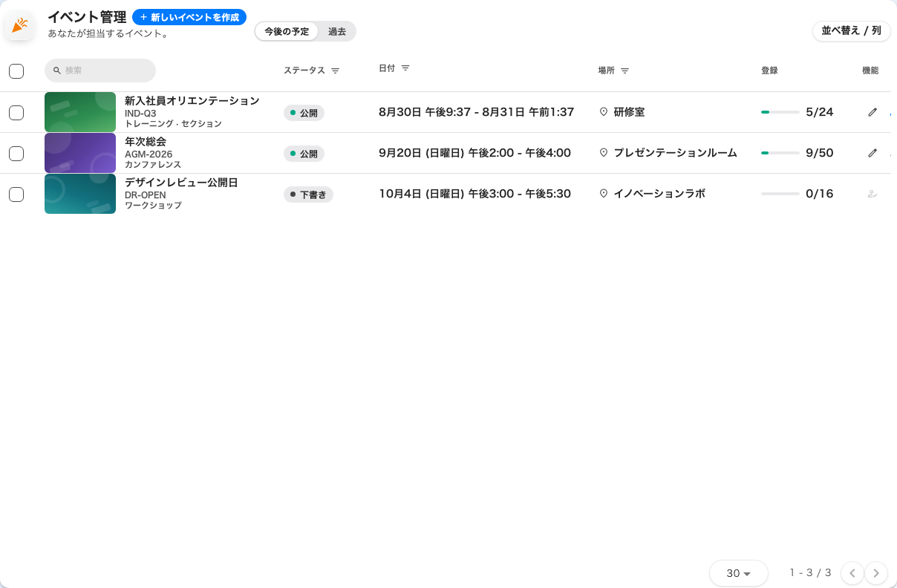
Task: Open the デザインレビュー公開日 event title
Action: pyautogui.click(x=181, y=182)
